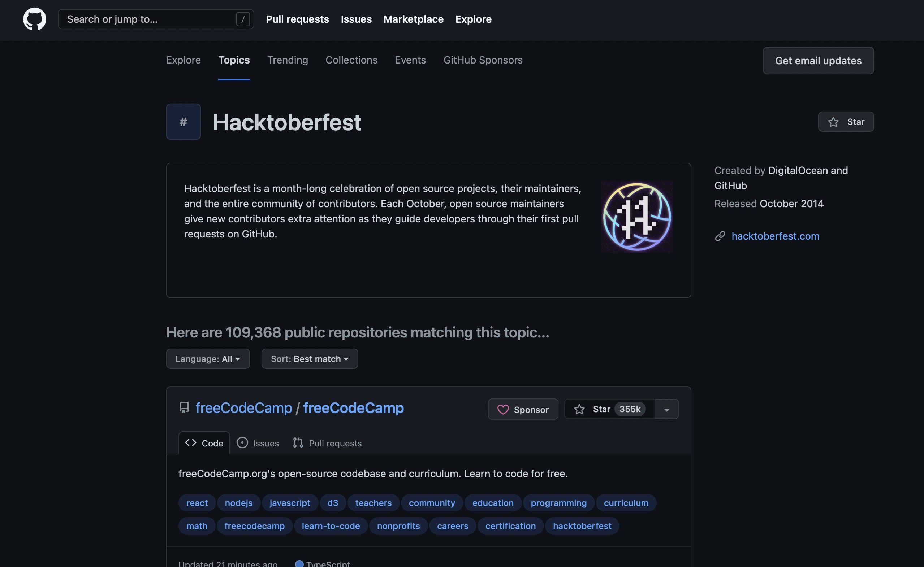The height and width of the screenshot is (567, 924).
Task: Open Pull requests in top navigation
Action: pyautogui.click(x=297, y=19)
